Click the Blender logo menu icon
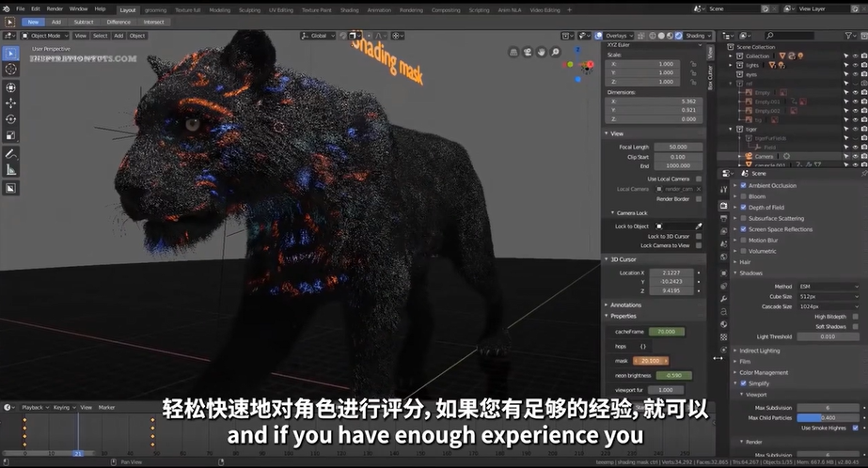 [x=6, y=8]
